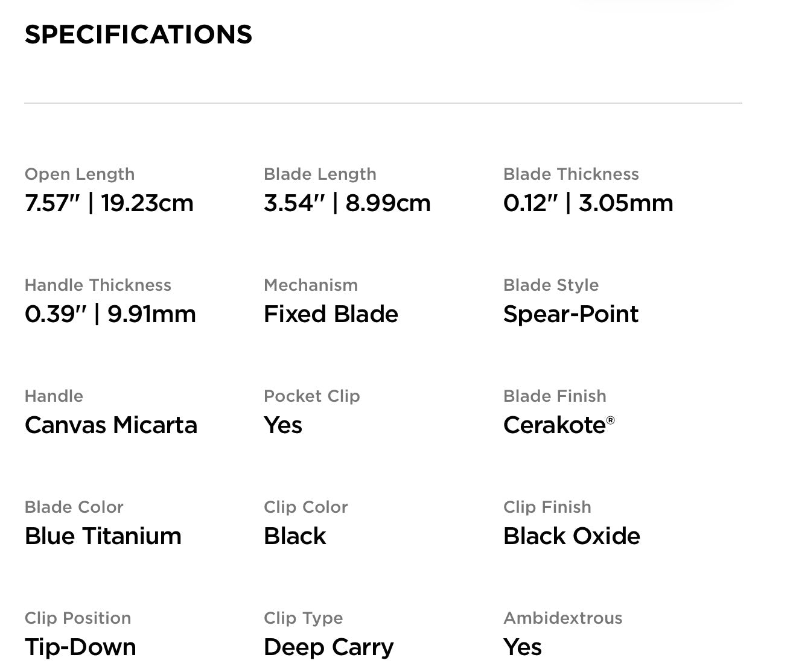Viewport: 793px width, 672px height.
Task: Click the Open Length label
Action: coord(80,174)
